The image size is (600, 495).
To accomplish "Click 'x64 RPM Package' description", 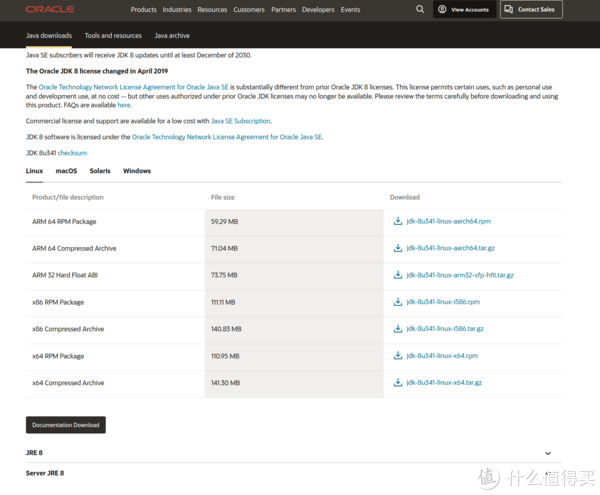I will [x=58, y=356].
